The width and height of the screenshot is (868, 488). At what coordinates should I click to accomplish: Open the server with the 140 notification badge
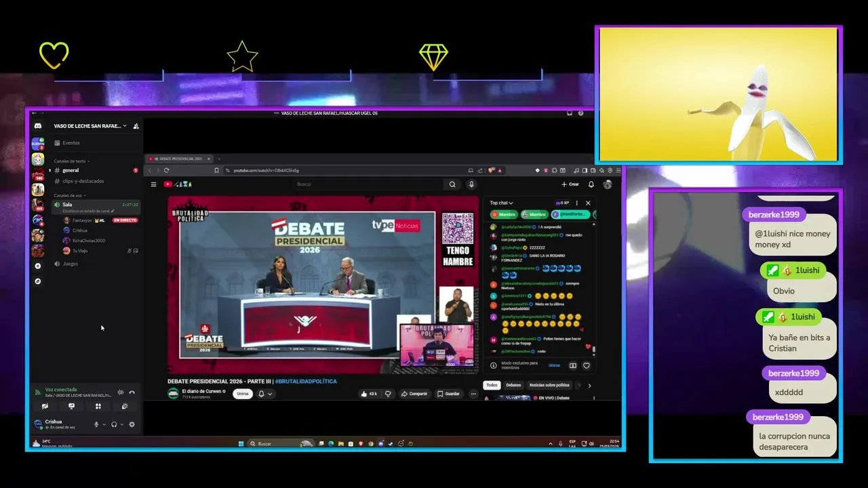tap(38, 175)
